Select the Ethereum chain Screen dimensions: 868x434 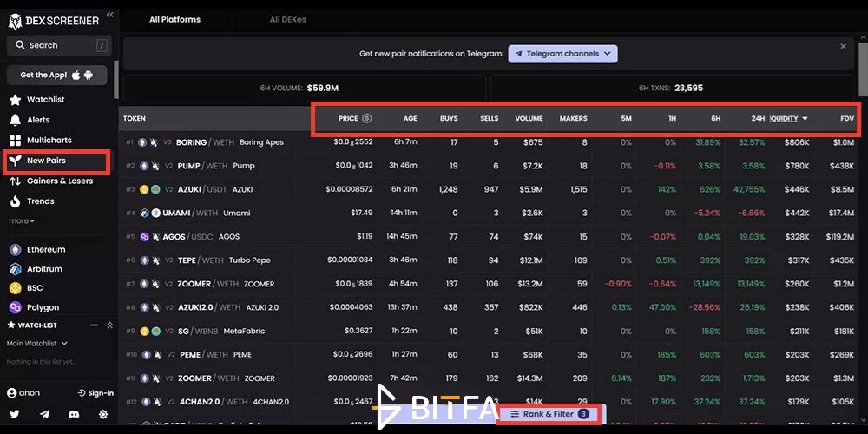pos(37,250)
